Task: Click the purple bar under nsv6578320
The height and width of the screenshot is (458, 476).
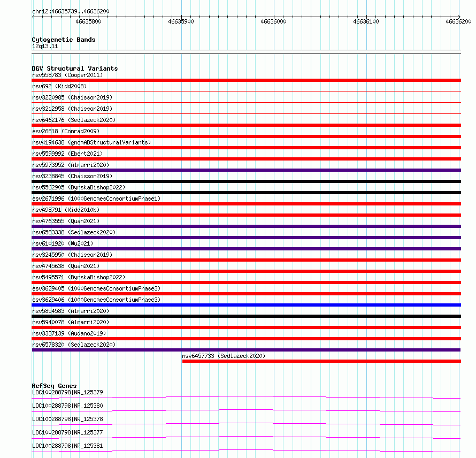Action: [246, 350]
